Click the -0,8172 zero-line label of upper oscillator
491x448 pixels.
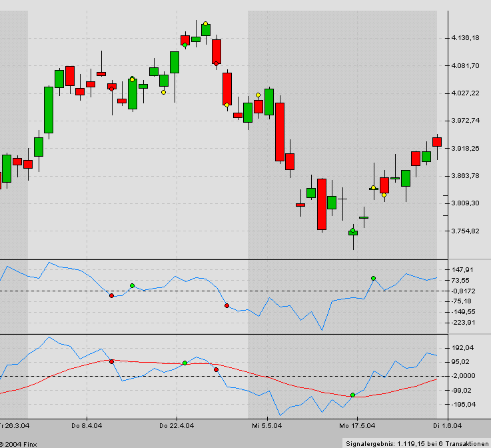(x=464, y=291)
